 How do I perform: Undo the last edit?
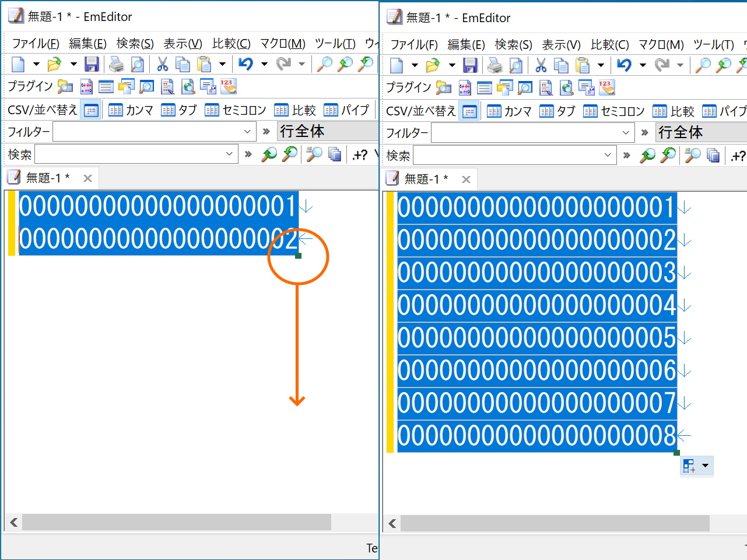(247, 64)
